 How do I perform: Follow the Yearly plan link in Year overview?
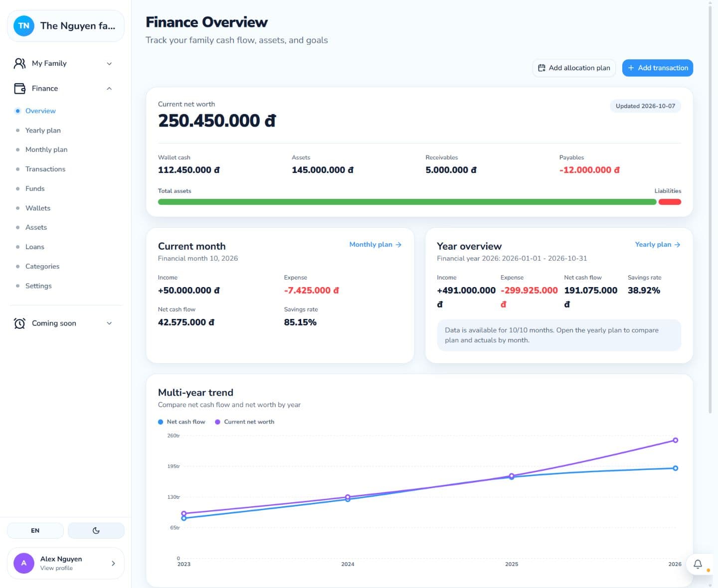click(658, 245)
